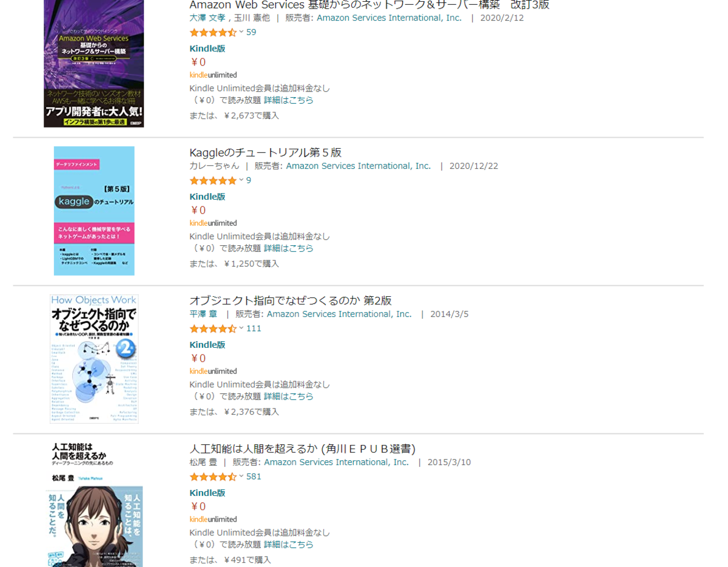Select Kindle版 for Kaggle tutorial book
This screenshot has height=567, width=728.
tap(207, 197)
